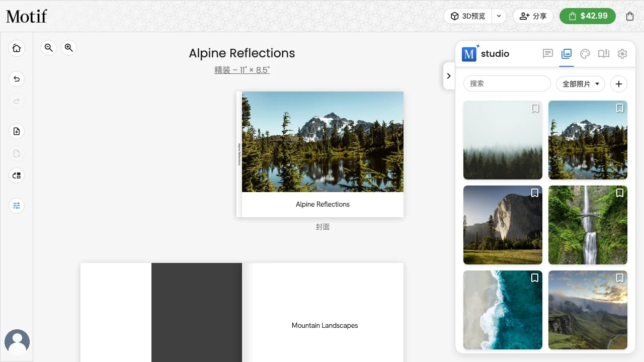The width and height of the screenshot is (644, 362).
Task: Bookmark the cloudy green valley photo
Action: (620, 278)
